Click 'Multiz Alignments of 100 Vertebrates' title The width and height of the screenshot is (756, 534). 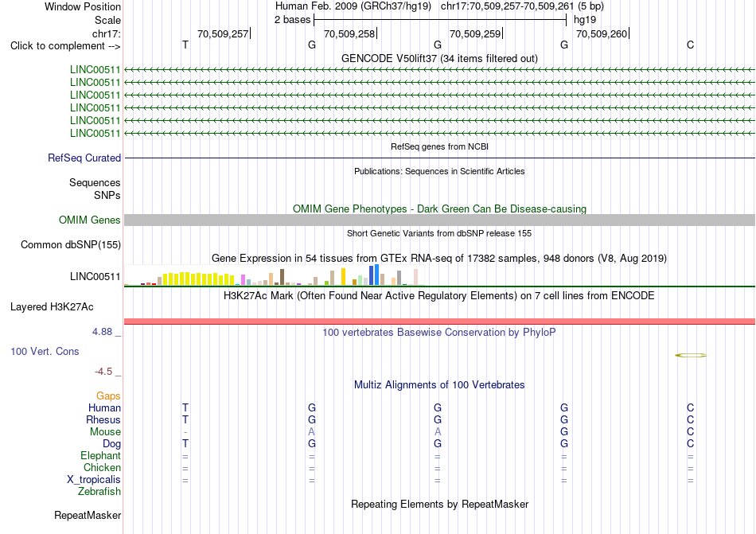pos(439,384)
